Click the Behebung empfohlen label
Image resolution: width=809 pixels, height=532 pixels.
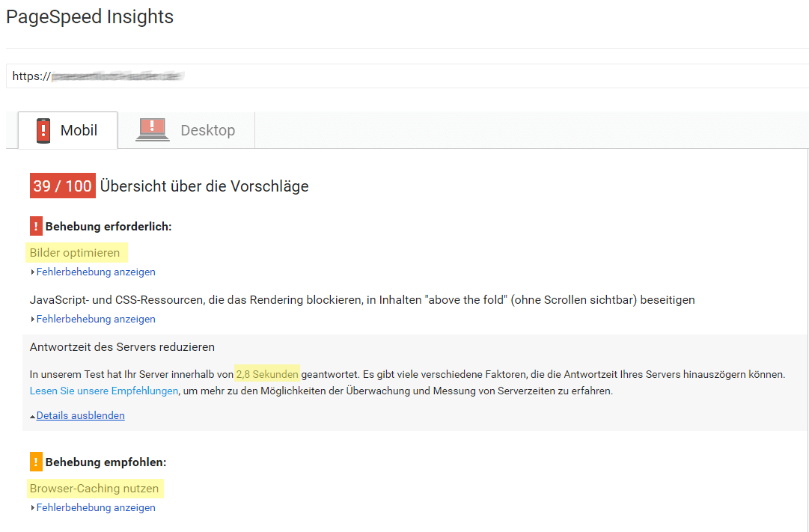tap(106, 462)
